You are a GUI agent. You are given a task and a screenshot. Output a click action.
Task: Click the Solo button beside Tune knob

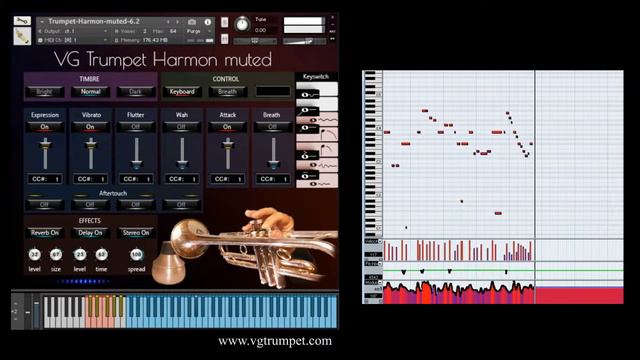[224, 22]
